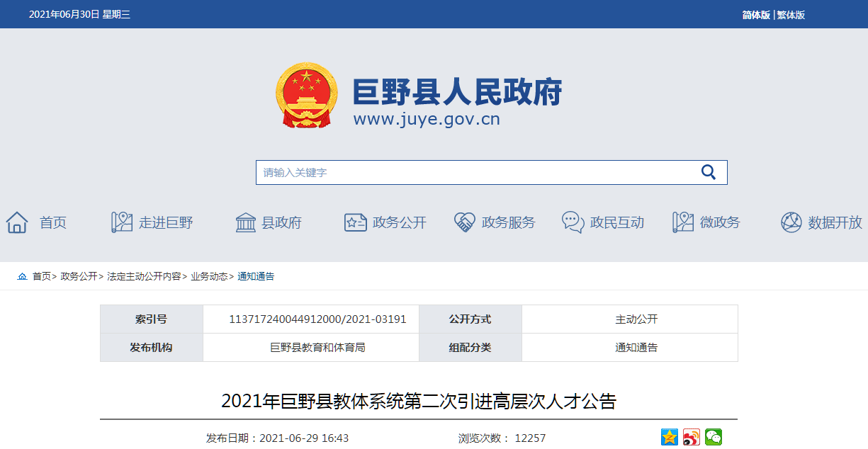The image size is (868, 449).
Task: Open 通知通告 breadcrumb link
Action: point(256,276)
